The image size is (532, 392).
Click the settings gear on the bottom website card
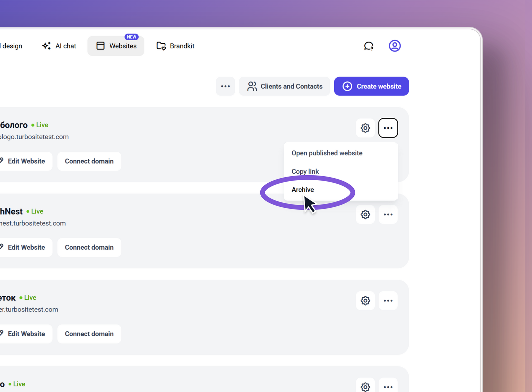365,386
